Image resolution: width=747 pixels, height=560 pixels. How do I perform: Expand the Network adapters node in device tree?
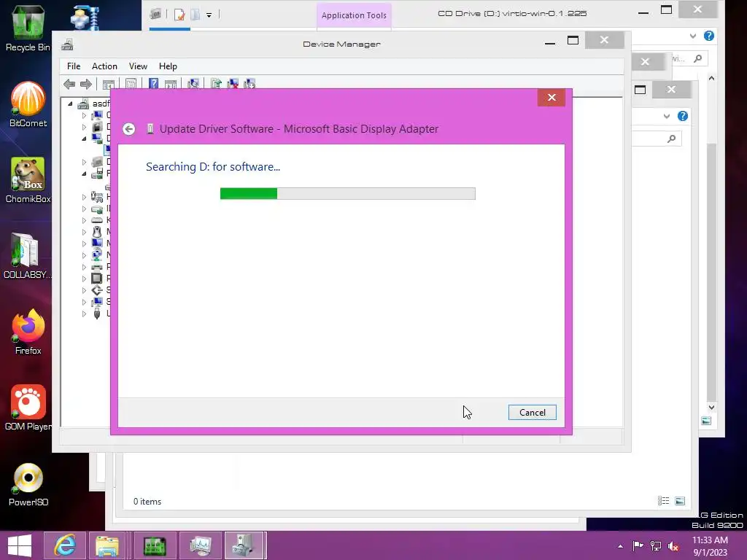[x=85, y=255]
